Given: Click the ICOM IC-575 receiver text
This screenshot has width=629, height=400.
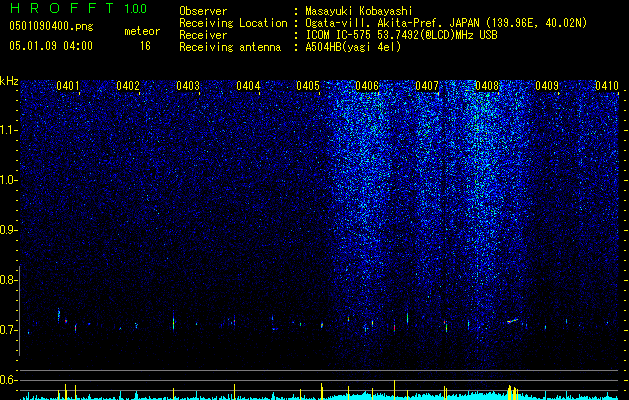Looking at the screenshot, I should (x=401, y=35).
